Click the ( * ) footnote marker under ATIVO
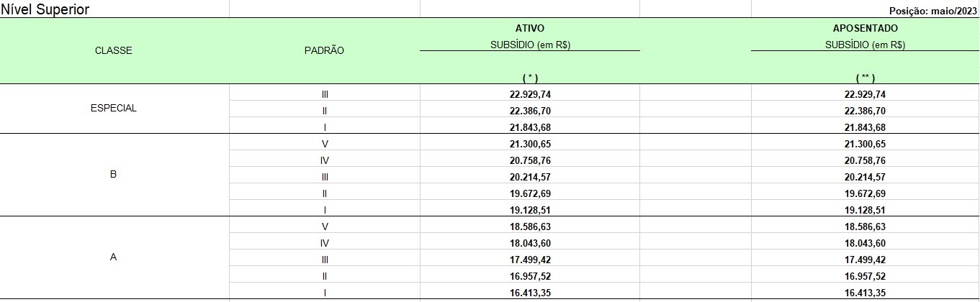 [x=529, y=78]
